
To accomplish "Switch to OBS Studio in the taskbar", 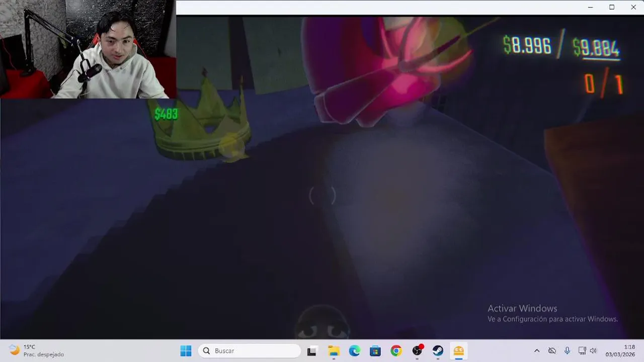I will [x=417, y=350].
